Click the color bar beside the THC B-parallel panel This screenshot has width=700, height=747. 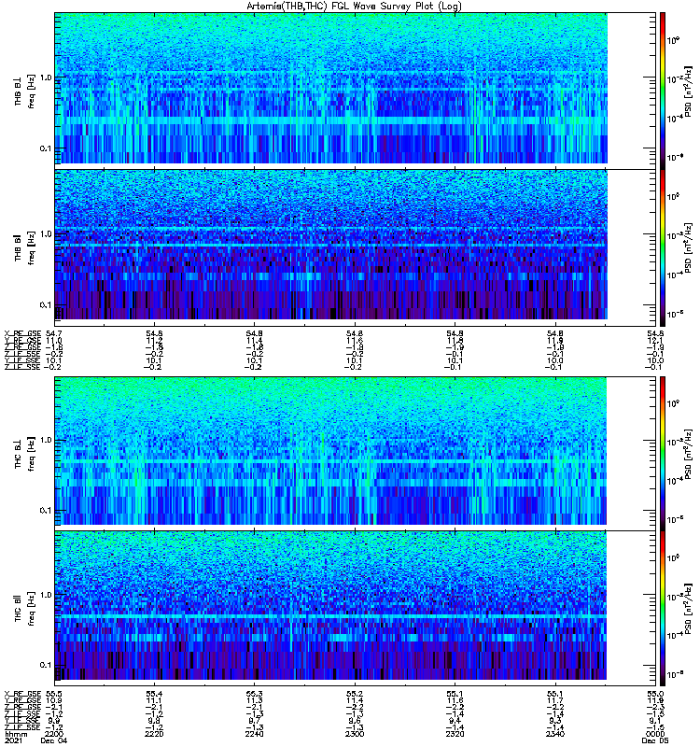[663, 609]
